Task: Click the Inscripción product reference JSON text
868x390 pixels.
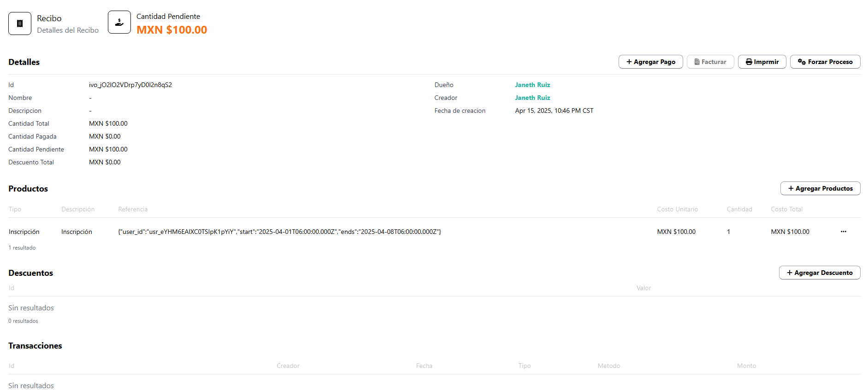Action: click(279, 232)
